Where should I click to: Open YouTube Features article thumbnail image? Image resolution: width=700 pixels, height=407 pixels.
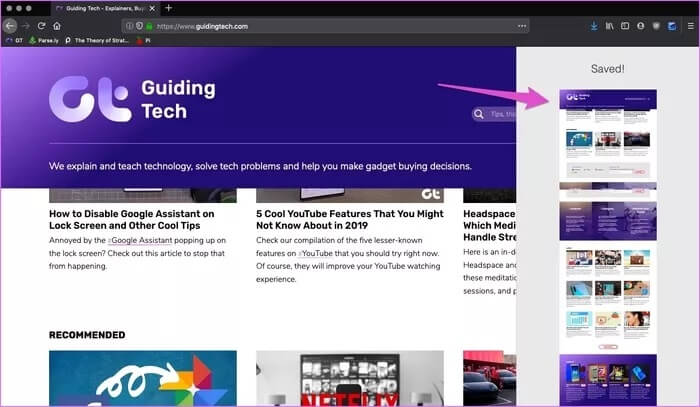350,195
